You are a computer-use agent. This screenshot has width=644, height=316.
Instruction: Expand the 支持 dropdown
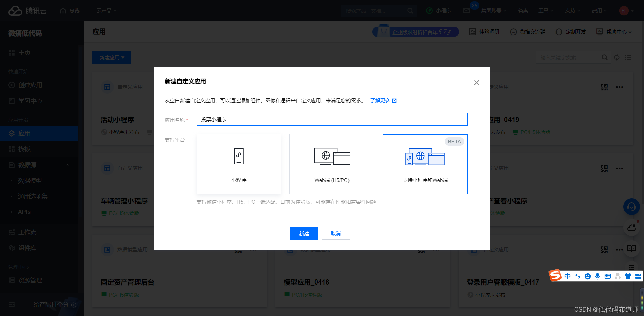[x=572, y=11]
